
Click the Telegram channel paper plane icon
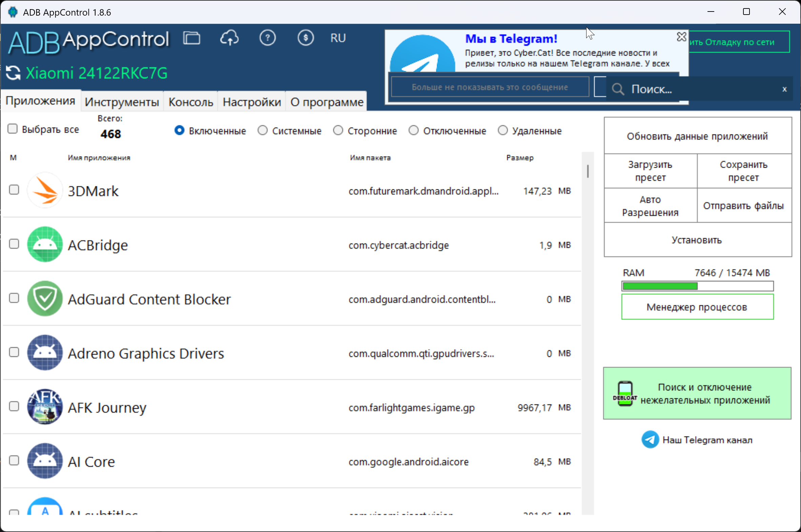click(x=650, y=440)
